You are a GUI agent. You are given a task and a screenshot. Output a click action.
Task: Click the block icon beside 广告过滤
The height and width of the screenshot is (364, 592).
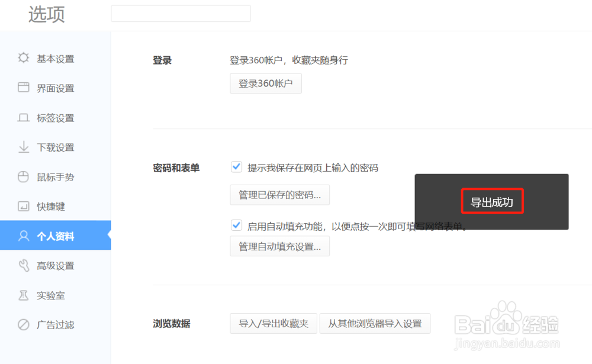pos(24,324)
